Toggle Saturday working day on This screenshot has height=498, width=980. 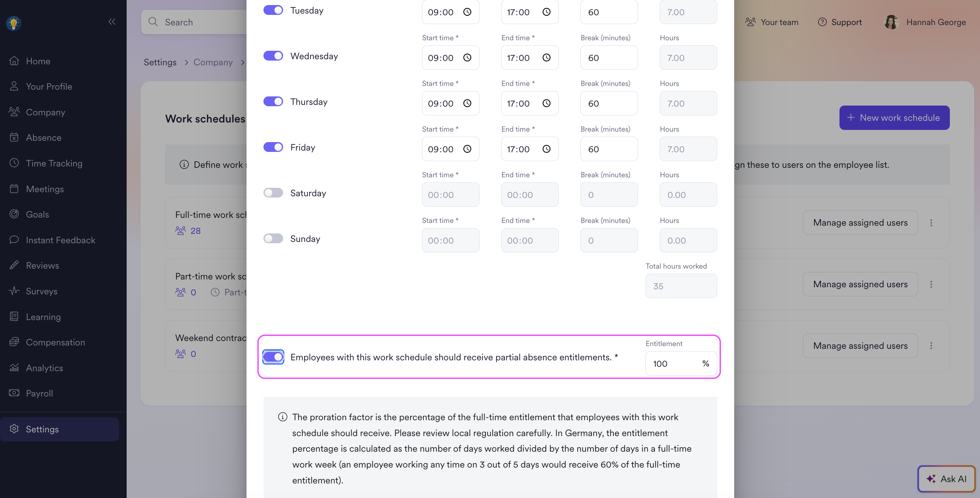pyautogui.click(x=273, y=193)
